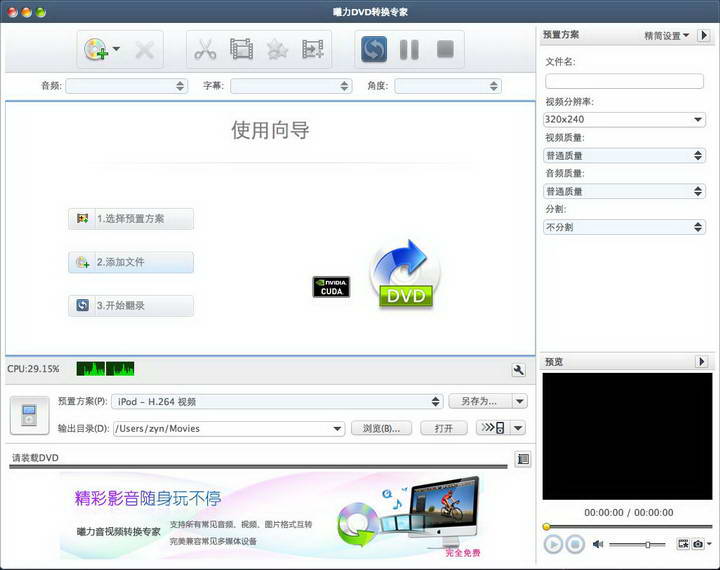Open the filmstrip video edit tool

(242, 49)
